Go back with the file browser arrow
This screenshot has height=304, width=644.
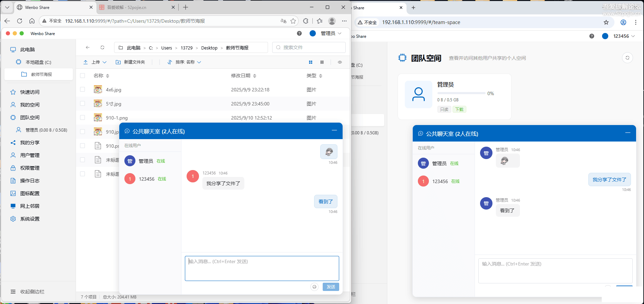tap(88, 47)
